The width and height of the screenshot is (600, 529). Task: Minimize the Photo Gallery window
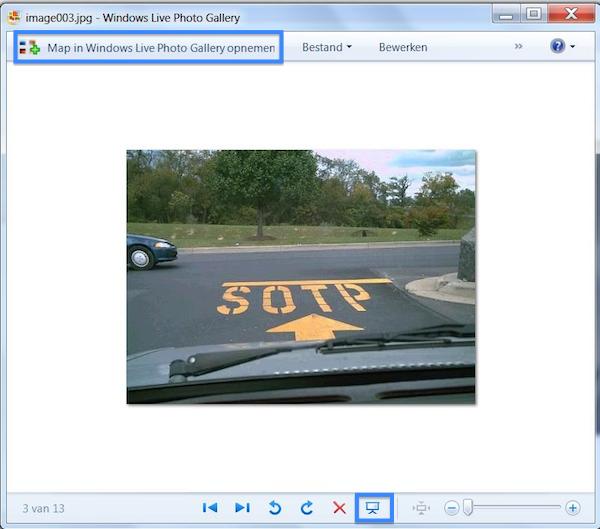tap(506, 15)
